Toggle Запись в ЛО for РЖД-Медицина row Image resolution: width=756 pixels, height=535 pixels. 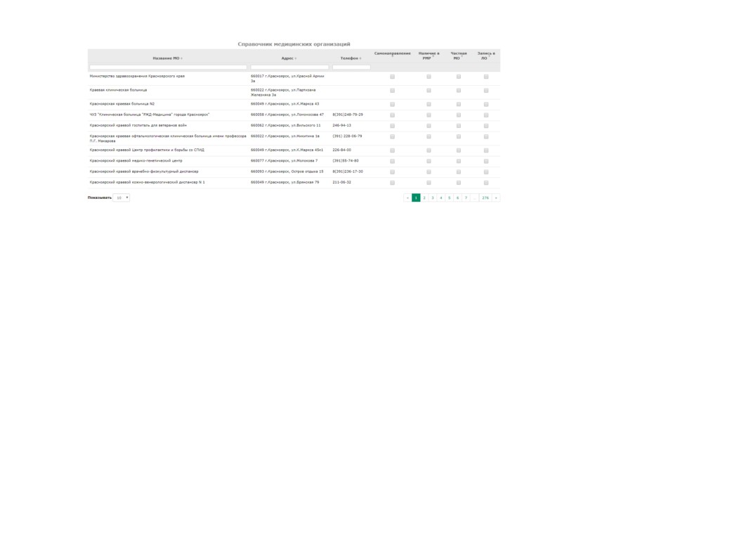click(x=486, y=115)
